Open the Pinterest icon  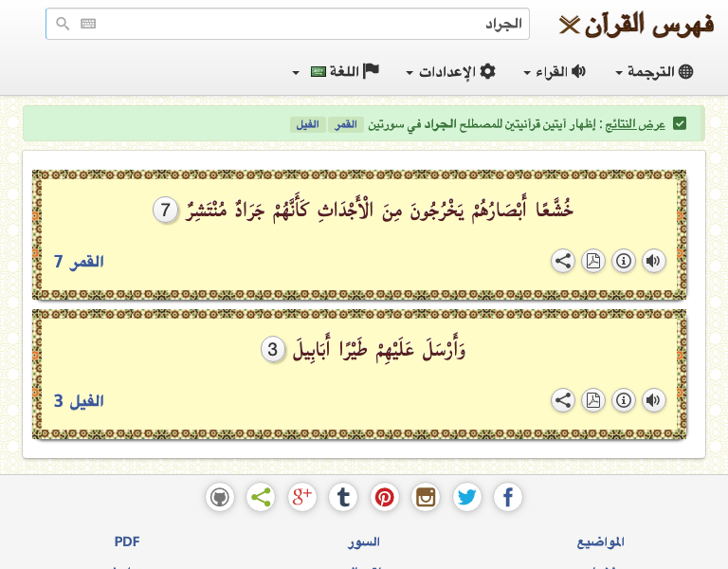(384, 497)
